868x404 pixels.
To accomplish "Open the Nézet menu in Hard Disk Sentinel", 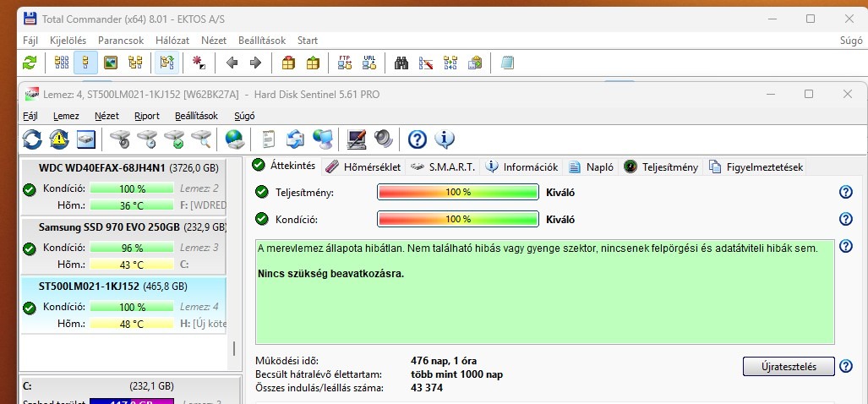I will [x=106, y=117].
